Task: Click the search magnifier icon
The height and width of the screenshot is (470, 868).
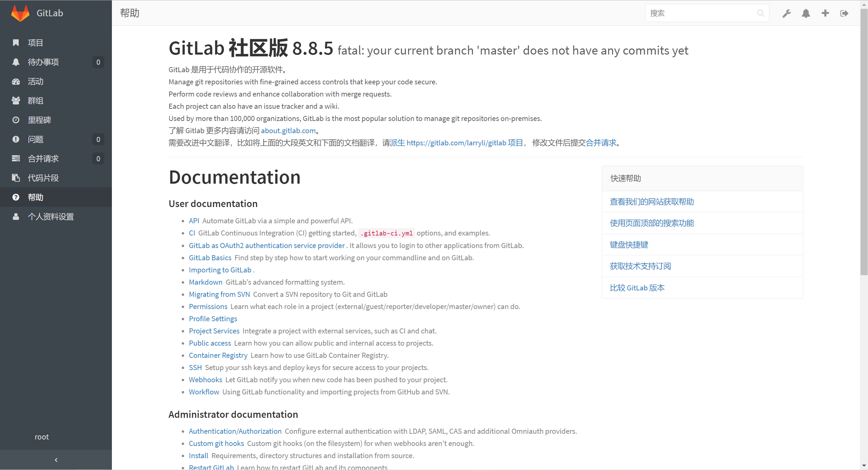Action: pos(761,13)
